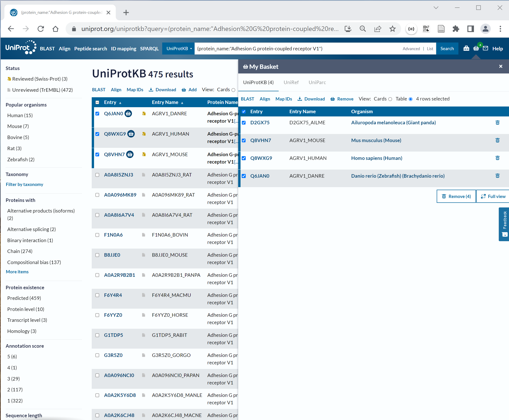The height and width of the screenshot is (420, 509).
Task: Open the browser tab list chevron
Action: pyautogui.click(x=436, y=7)
